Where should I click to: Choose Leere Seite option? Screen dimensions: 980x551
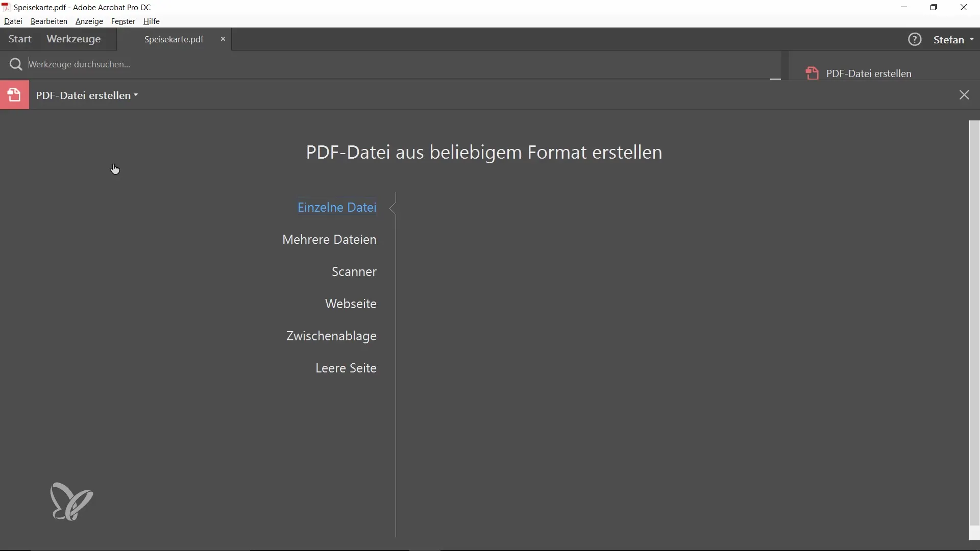tap(346, 368)
